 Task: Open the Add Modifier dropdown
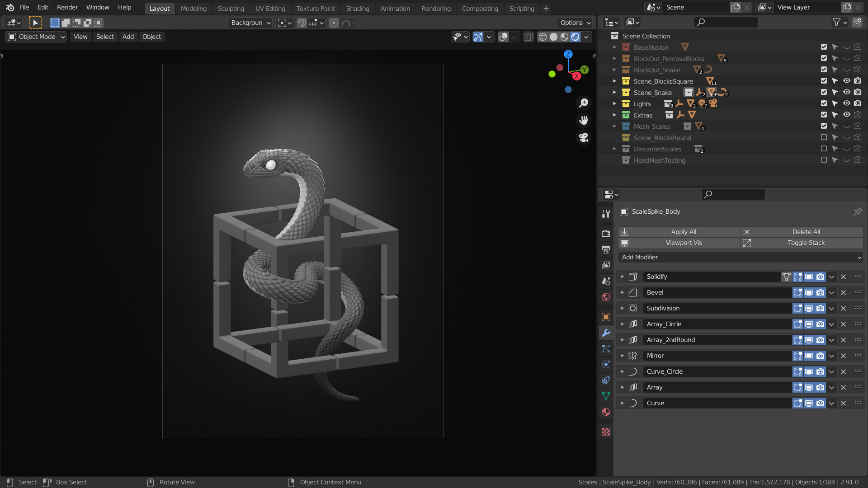pos(741,257)
